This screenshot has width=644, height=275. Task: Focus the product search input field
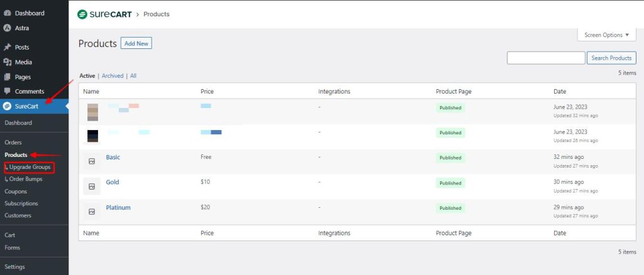click(545, 58)
